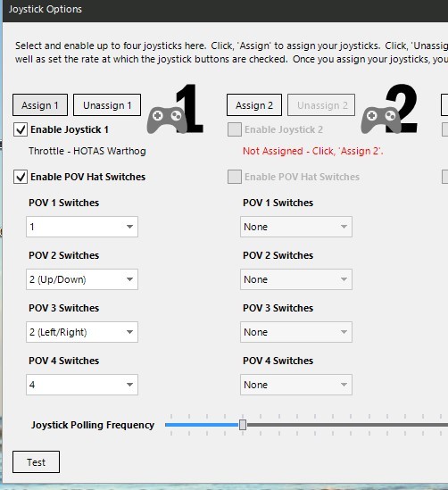Click the Enable Joystick 2 checkbox
448x490 pixels.
235,129
